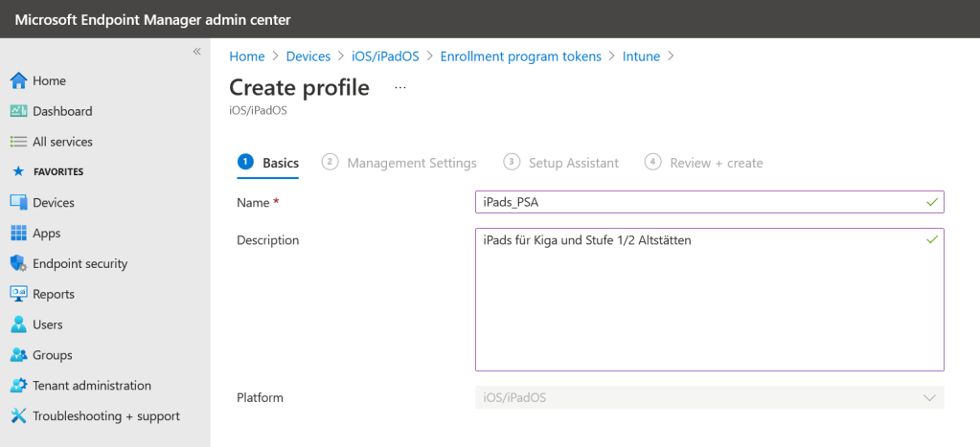The width and height of the screenshot is (980, 447).
Task: Switch to the Management Settings tab
Action: click(x=411, y=163)
